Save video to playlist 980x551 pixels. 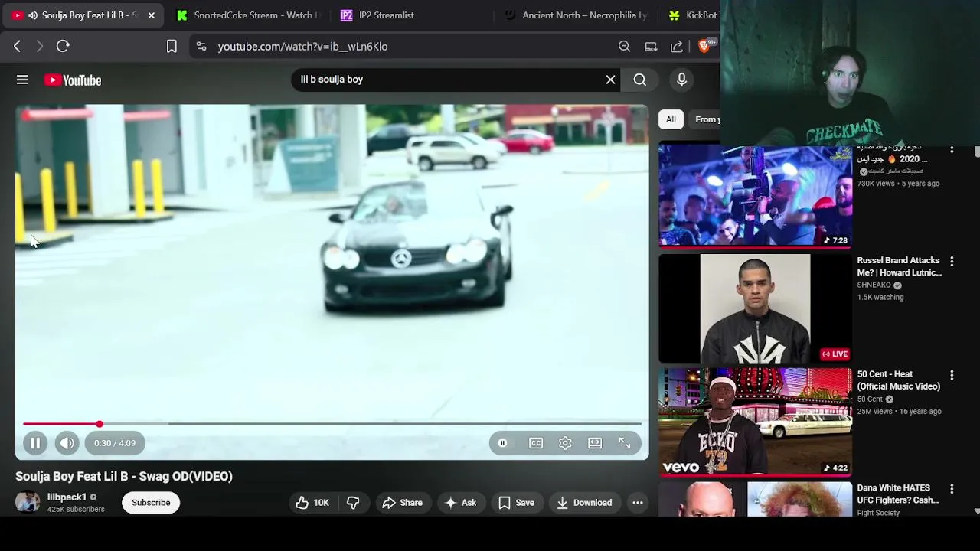pyautogui.click(x=517, y=503)
